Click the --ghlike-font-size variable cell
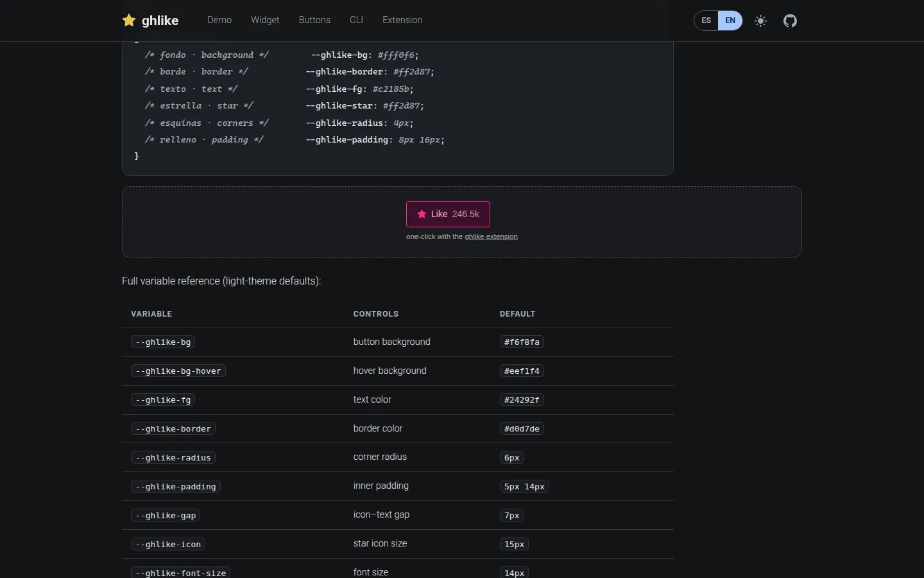This screenshot has height=578, width=924. pyautogui.click(x=181, y=572)
